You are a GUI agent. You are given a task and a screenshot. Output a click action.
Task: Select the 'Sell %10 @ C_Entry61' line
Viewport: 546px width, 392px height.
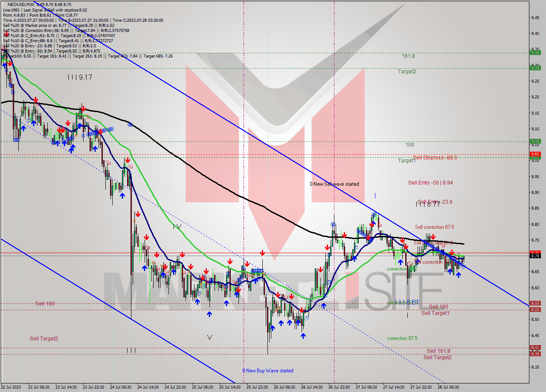click(59, 35)
